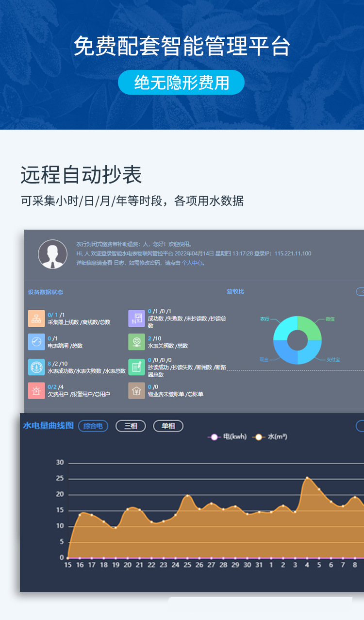
Task: Click the user avatar profile picture
Action: pyautogui.click(x=52, y=254)
